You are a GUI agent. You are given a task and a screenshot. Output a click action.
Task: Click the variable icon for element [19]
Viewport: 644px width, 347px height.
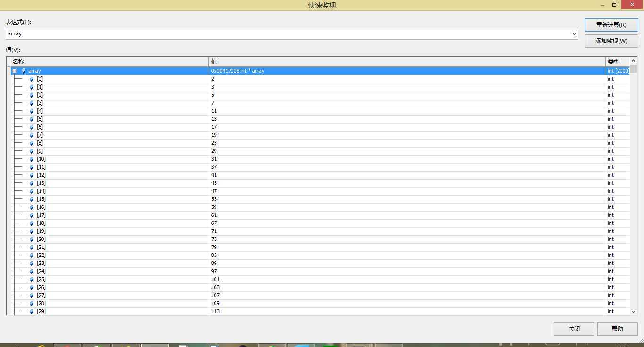coord(32,231)
